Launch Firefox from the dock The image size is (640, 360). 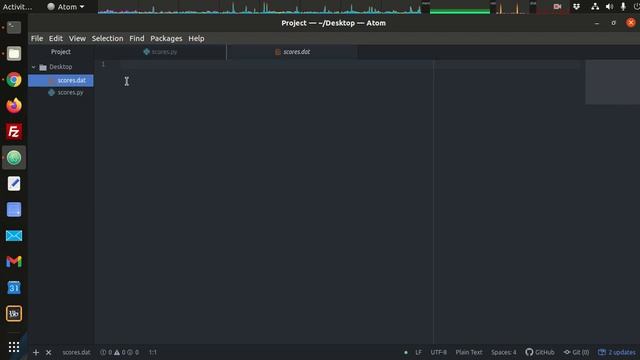pos(14,105)
